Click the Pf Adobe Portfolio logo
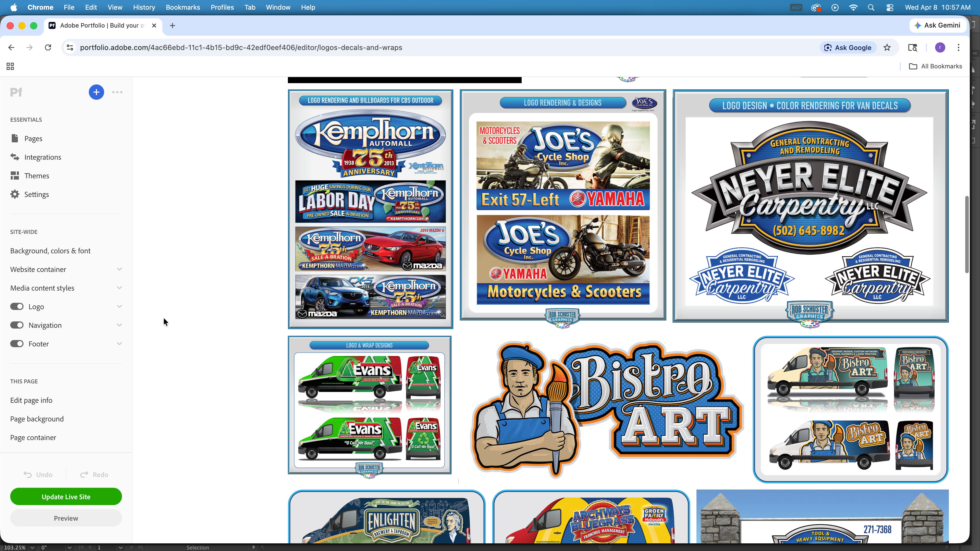Viewport: 980px width, 551px height. (16, 92)
